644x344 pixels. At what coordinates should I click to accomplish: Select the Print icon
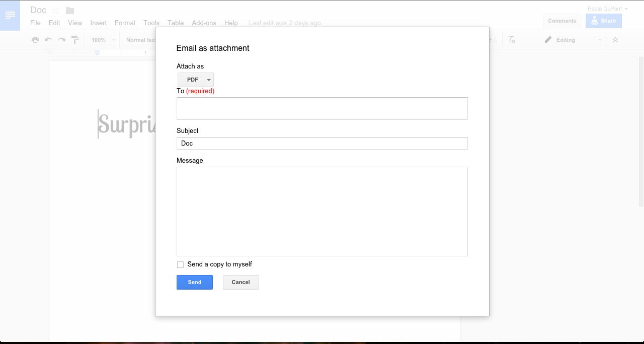pos(35,40)
